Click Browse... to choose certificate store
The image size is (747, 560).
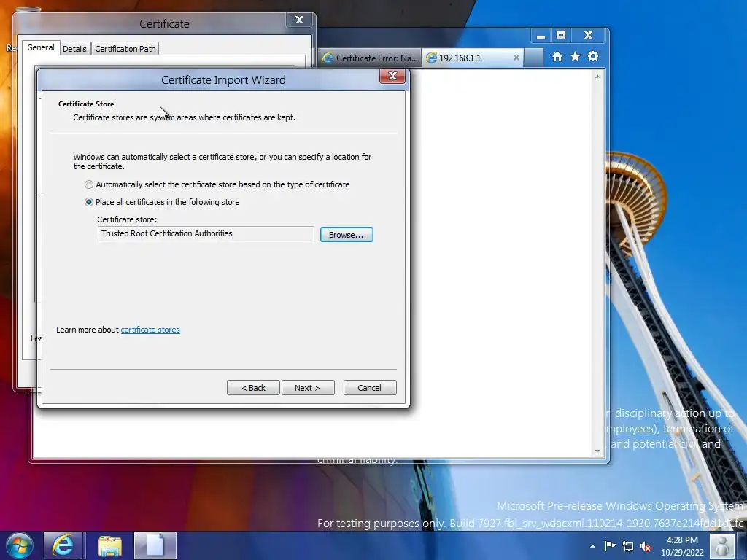[347, 235]
